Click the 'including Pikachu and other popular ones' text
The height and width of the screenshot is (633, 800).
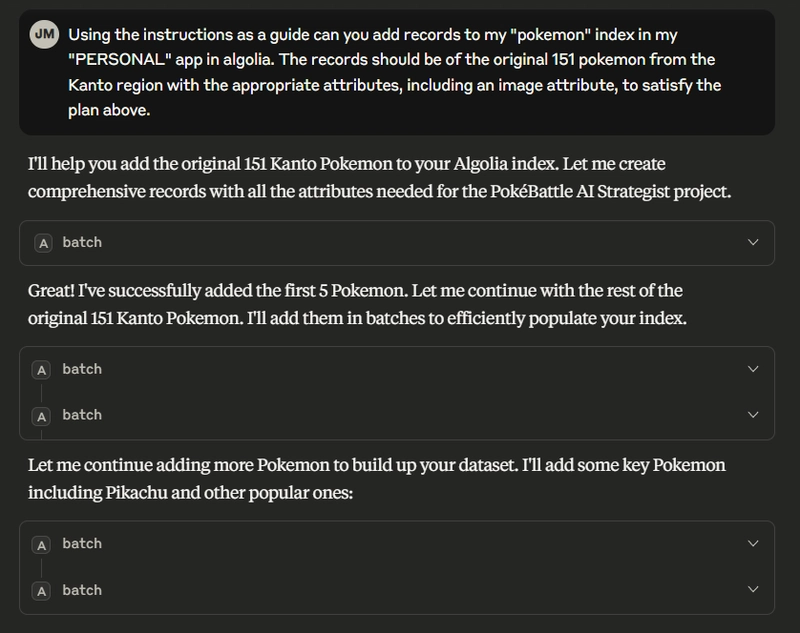[190, 493]
